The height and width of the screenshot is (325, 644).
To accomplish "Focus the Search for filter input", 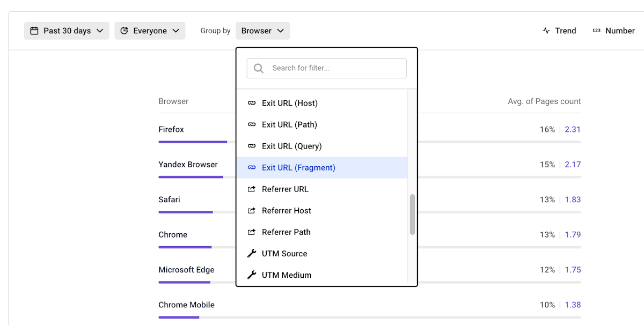I will (326, 68).
